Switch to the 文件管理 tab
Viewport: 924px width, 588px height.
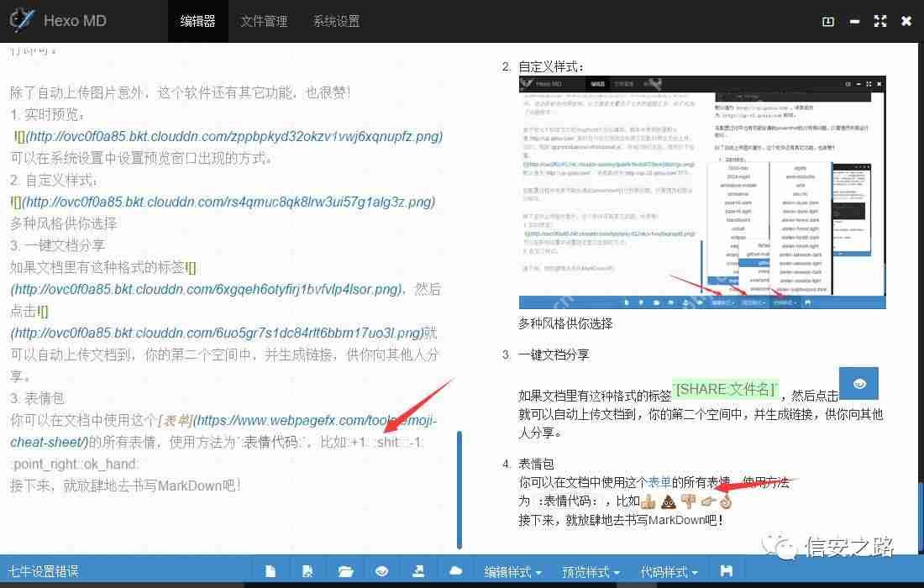click(x=264, y=21)
